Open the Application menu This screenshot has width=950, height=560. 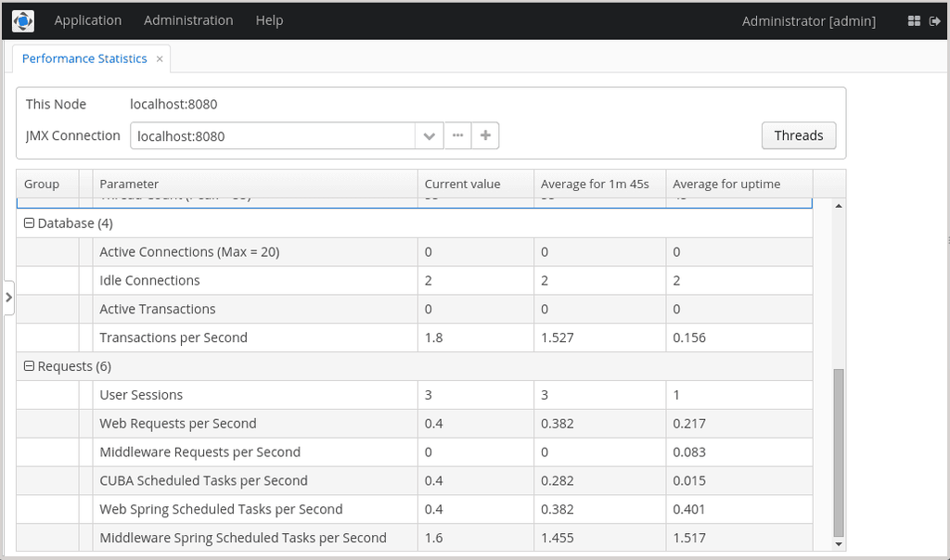coord(88,20)
